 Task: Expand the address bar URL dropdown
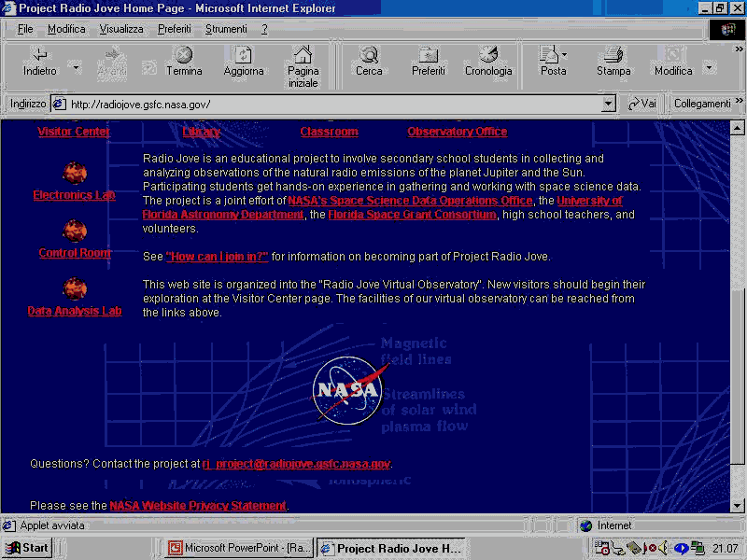609,104
